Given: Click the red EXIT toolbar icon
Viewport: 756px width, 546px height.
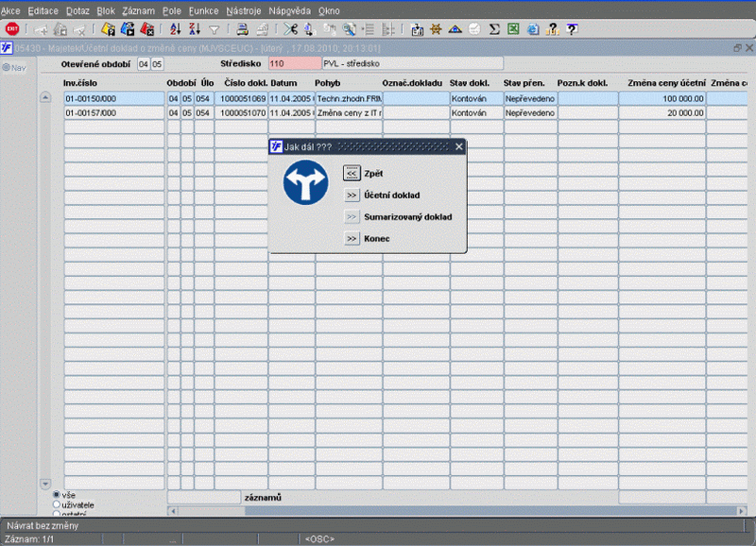Looking at the screenshot, I should click(x=12, y=29).
